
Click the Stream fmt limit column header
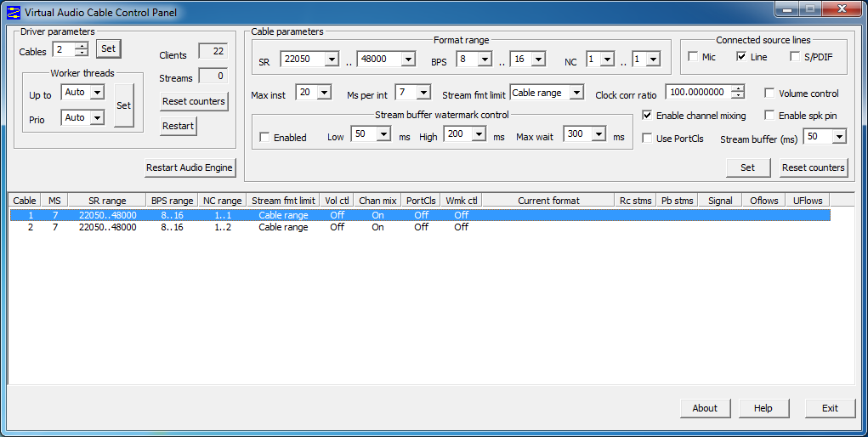click(283, 201)
